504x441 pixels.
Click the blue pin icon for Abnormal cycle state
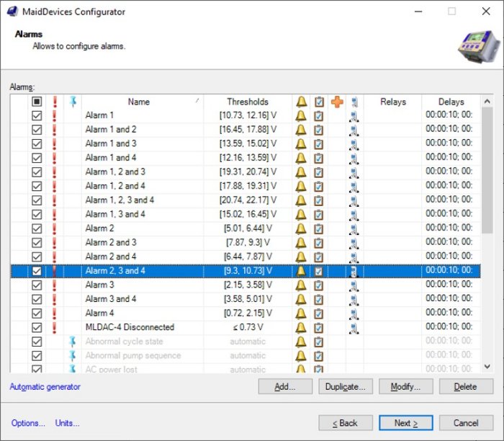tap(72, 342)
